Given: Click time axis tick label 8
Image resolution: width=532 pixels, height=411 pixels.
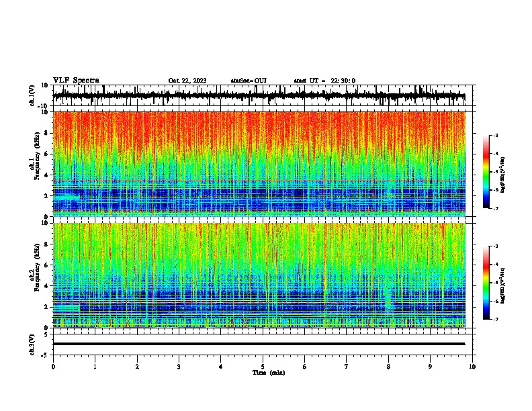Looking at the screenshot, I should (388, 367).
